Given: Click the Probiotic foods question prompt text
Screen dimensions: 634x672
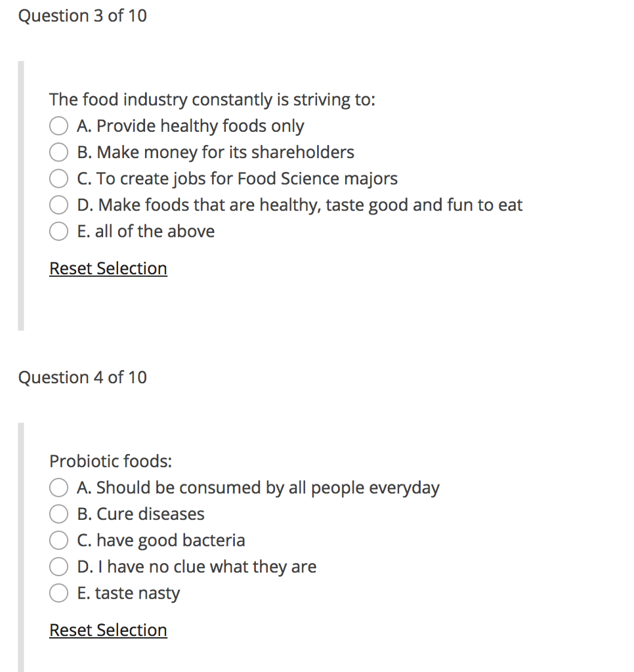Looking at the screenshot, I should click(110, 461).
